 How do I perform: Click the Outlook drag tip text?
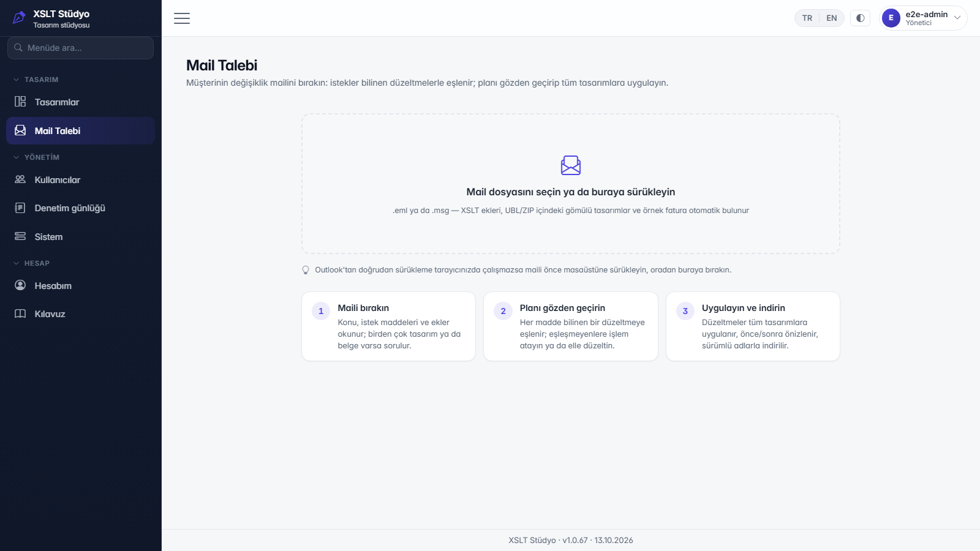tap(523, 270)
